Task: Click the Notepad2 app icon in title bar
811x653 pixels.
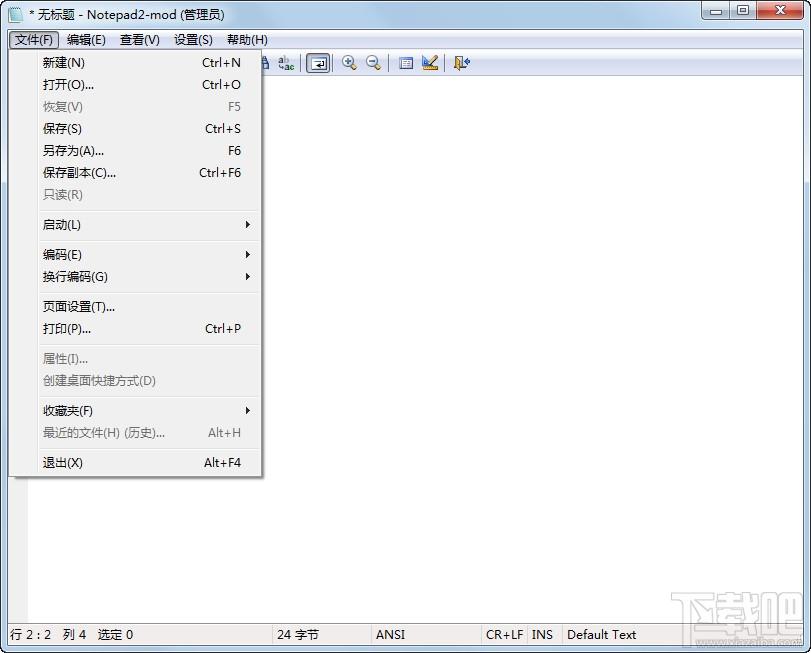Action: point(16,14)
